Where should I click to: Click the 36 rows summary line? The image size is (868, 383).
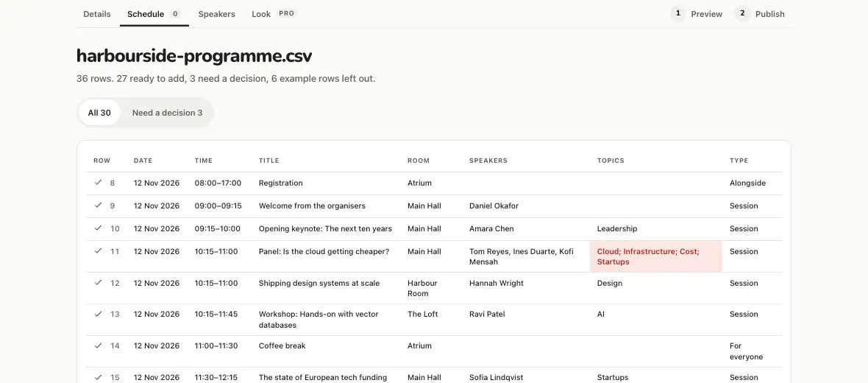tap(226, 79)
